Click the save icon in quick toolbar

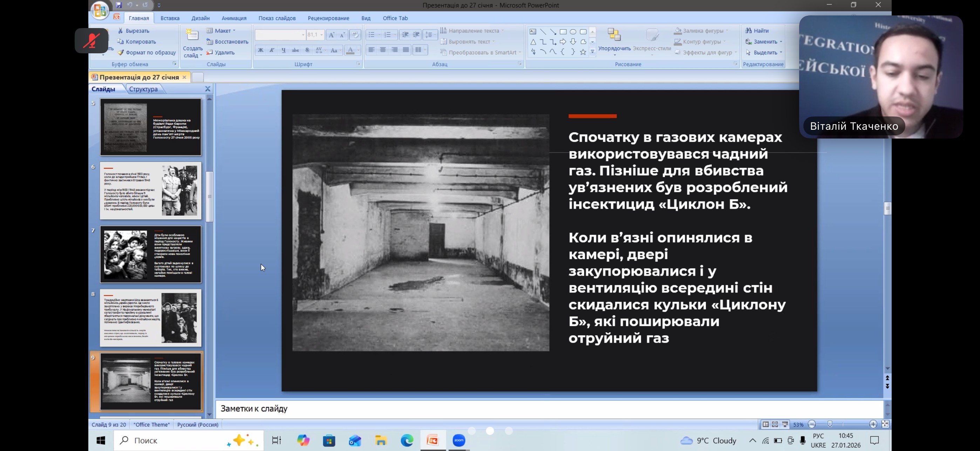point(119,5)
